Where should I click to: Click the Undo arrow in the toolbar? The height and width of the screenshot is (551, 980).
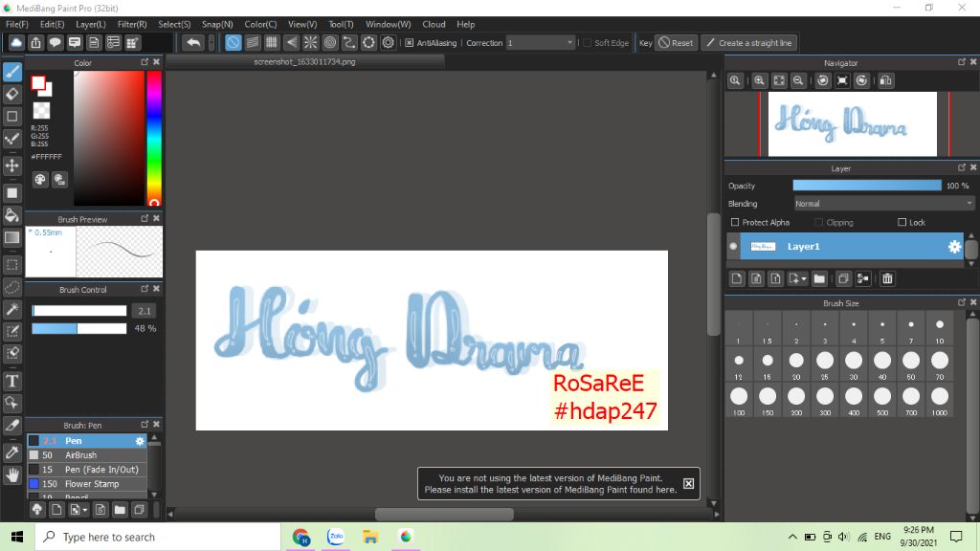click(193, 42)
